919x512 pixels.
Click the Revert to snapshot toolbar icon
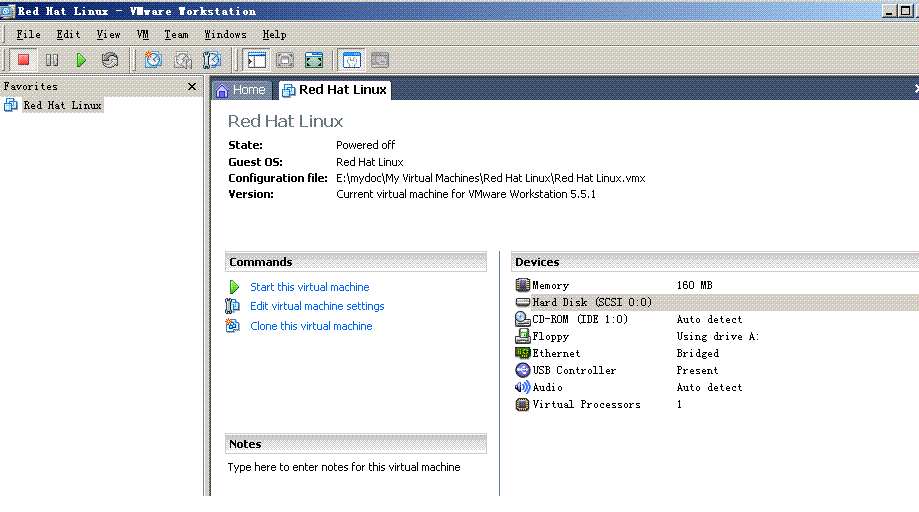coord(183,60)
